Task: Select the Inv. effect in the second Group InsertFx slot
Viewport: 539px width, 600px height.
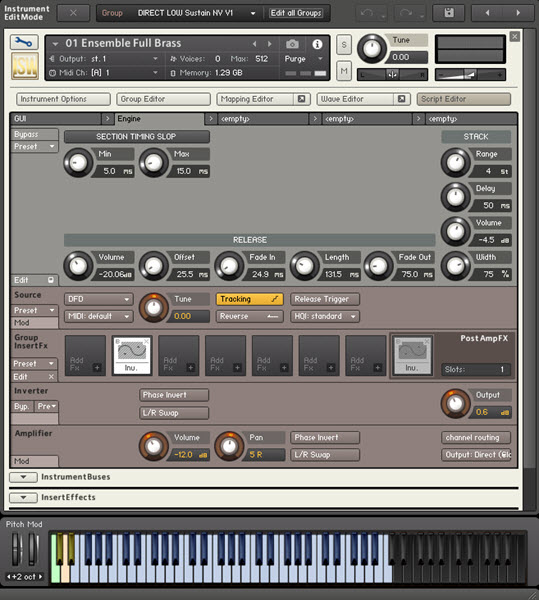Action: [132, 355]
